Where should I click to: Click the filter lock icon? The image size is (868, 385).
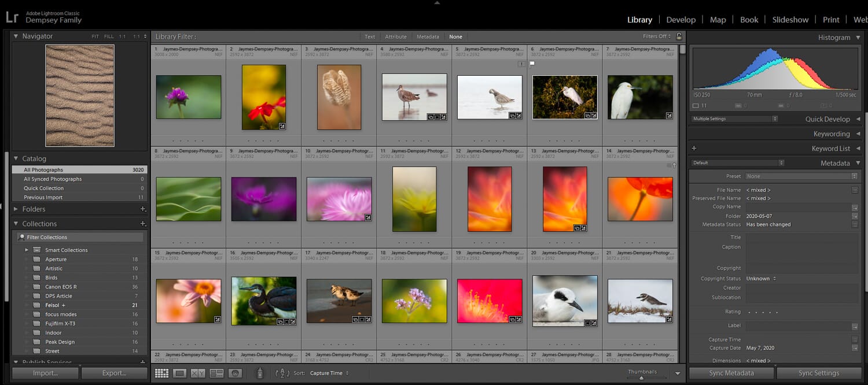pos(679,36)
